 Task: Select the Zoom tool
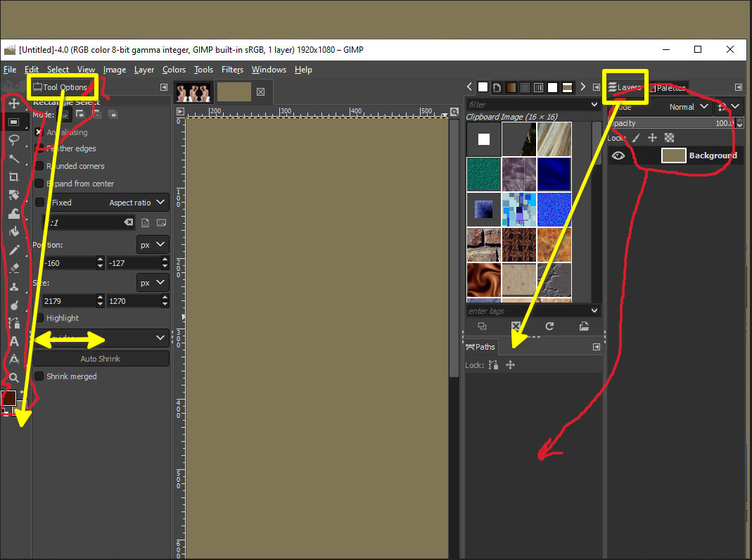click(x=14, y=377)
